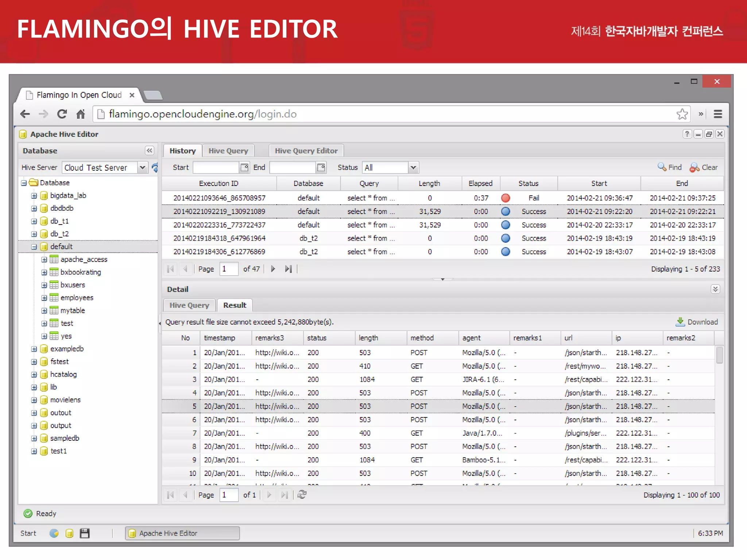Click the browser forward arrow
The image size is (747, 560).
(43, 114)
